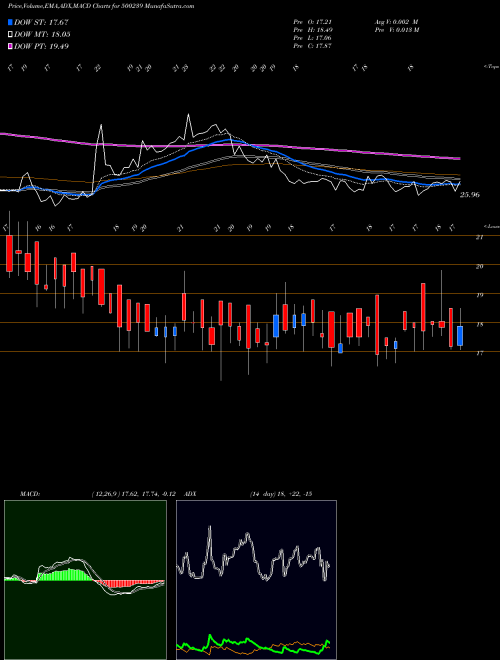Click the 17 price axis label

click(479, 354)
